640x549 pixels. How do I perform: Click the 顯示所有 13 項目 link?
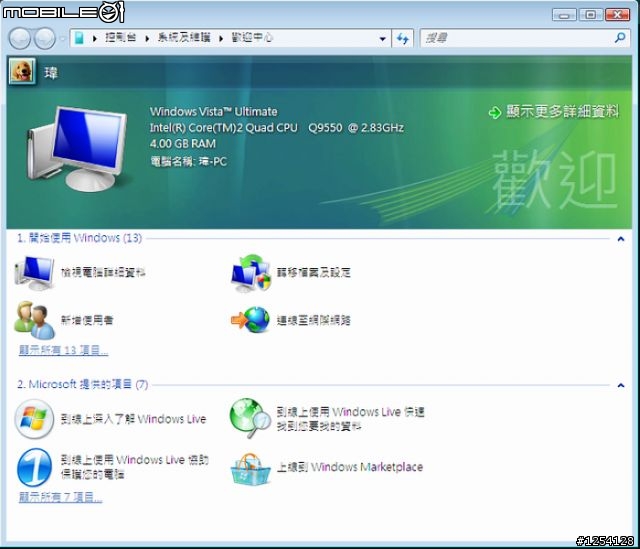63,350
